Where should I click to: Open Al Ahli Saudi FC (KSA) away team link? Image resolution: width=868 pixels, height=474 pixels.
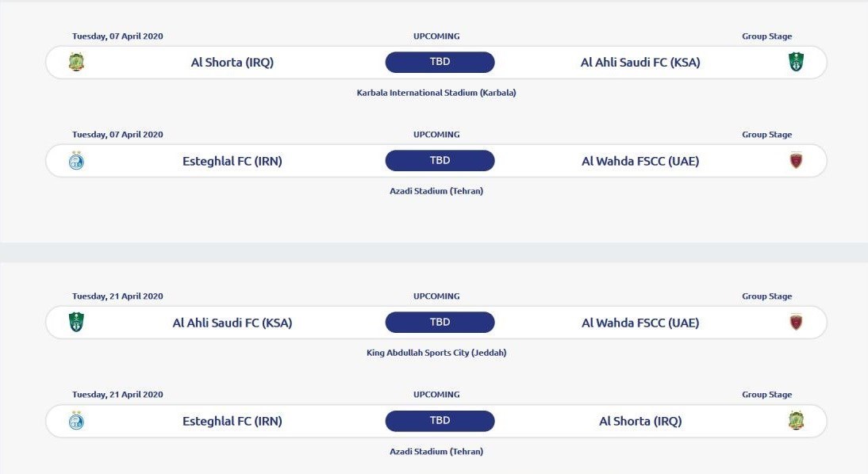coord(640,63)
